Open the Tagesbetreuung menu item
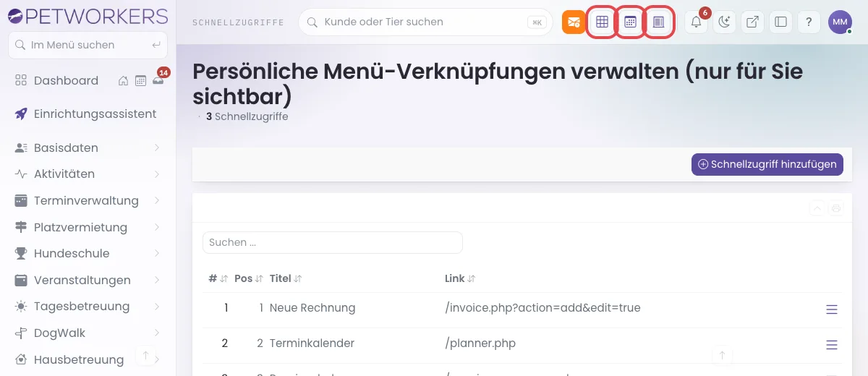 point(87,306)
